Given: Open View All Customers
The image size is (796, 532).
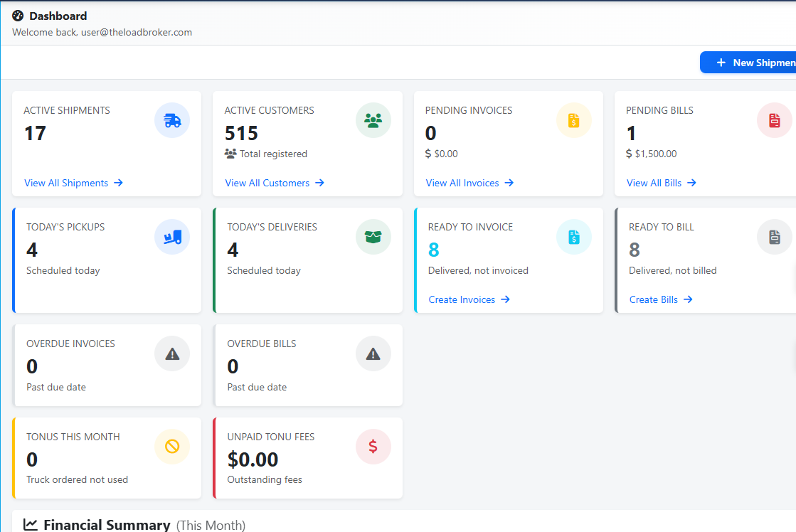Looking at the screenshot, I should tap(269, 183).
